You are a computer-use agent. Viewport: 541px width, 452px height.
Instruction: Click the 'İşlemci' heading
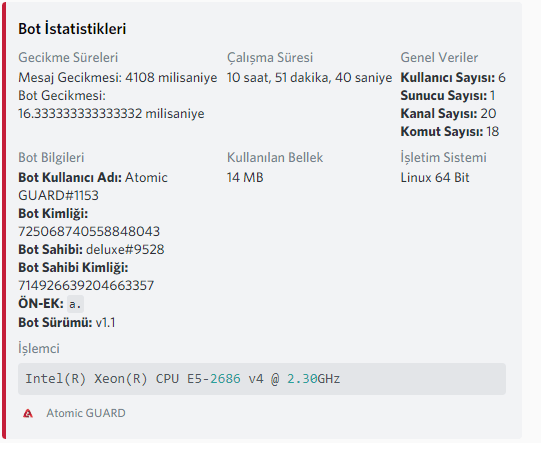39,348
